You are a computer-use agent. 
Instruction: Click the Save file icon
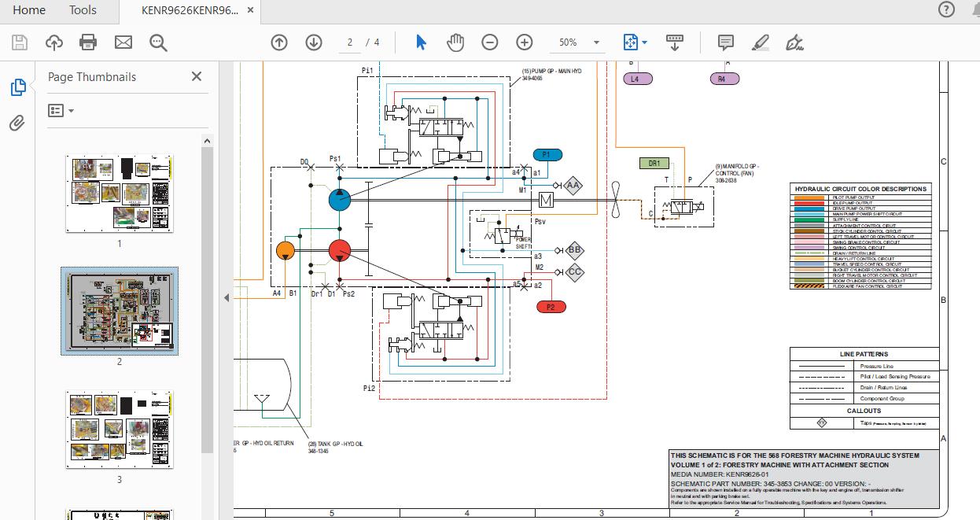pyautogui.click(x=20, y=42)
